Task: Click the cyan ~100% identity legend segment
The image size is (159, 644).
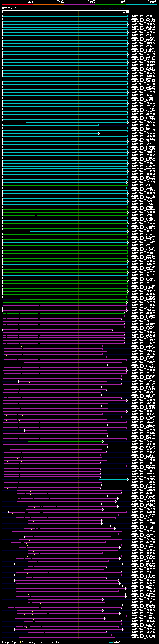Action: (x=141, y=4)
